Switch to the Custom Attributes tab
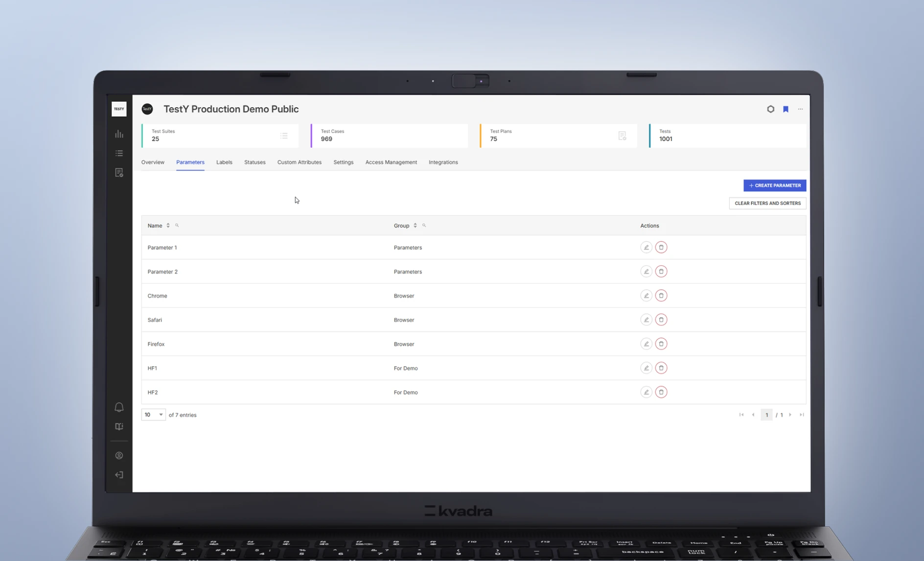Screen dimensions: 924x561 pyautogui.click(x=299, y=162)
